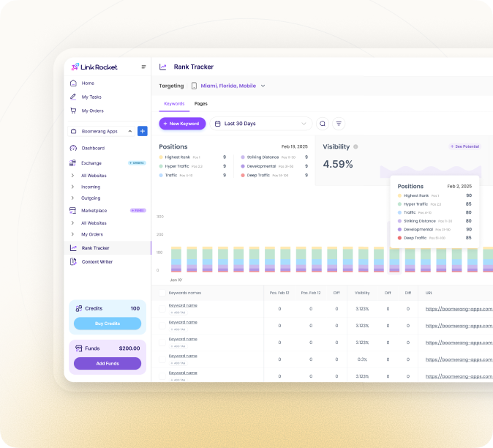This screenshot has width=493, height=448.
Task: Click the Visibility column header
Action: tap(362, 293)
